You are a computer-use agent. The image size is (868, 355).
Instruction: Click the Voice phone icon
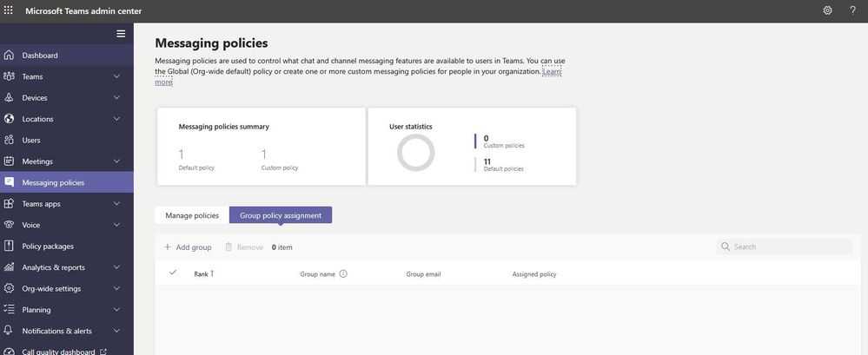click(9, 225)
